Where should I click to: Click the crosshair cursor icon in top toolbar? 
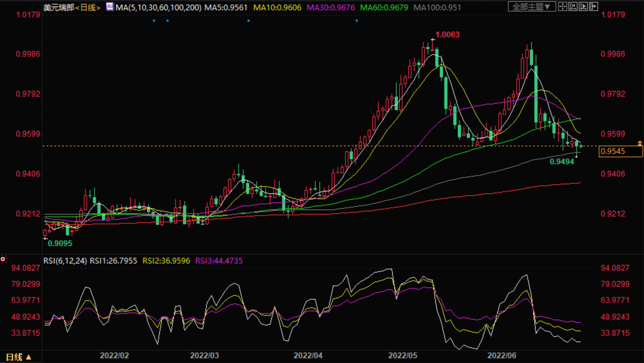click(x=562, y=6)
